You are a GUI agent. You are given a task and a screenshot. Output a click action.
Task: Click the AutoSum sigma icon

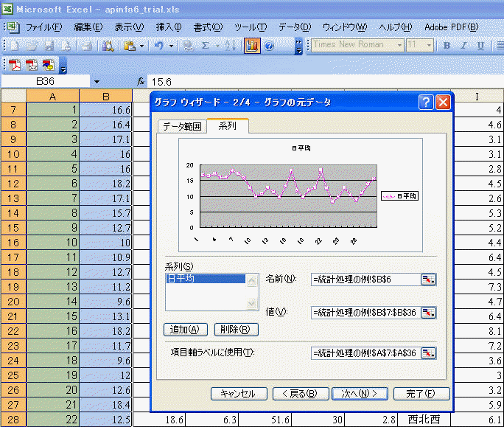point(206,46)
